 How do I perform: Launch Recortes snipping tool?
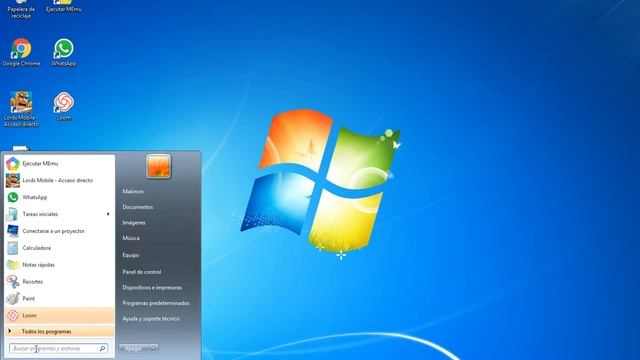pyautogui.click(x=59, y=282)
